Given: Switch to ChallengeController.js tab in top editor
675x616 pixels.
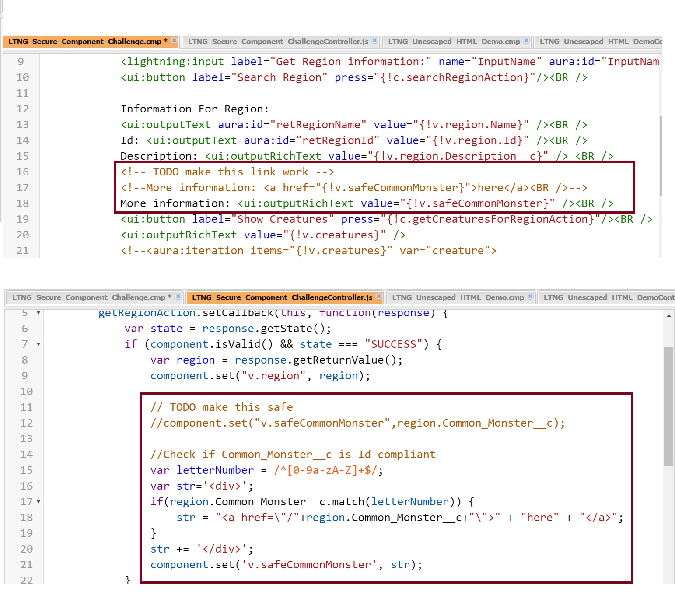Looking at the screenshot, I should click(278, 42).
